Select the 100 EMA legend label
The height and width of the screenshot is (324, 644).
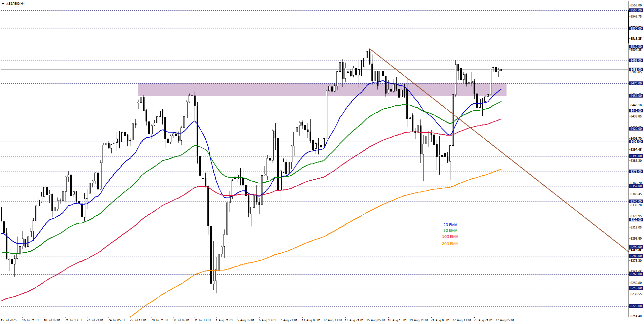[x=450, y=237]
